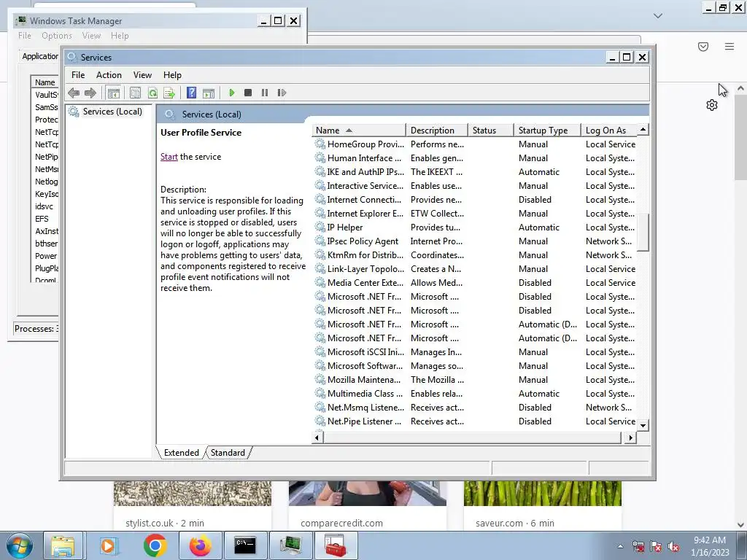Select the Net.Msmq Listener service
The image size is (747, 560).
(x=474, y=407)
